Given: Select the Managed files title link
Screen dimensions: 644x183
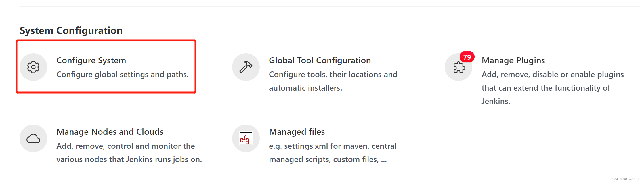Looking at the screenshot, I should point(297,132).
